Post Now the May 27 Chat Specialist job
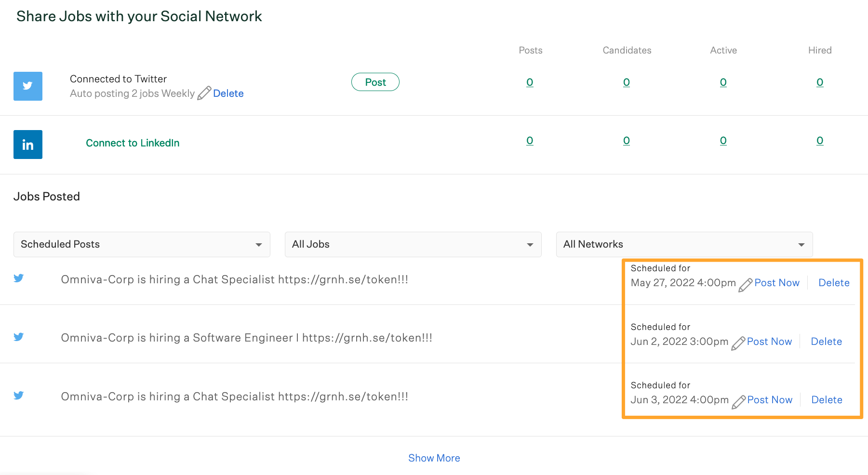The height and width of the screenshot is (475, 868). coord(776,283)
